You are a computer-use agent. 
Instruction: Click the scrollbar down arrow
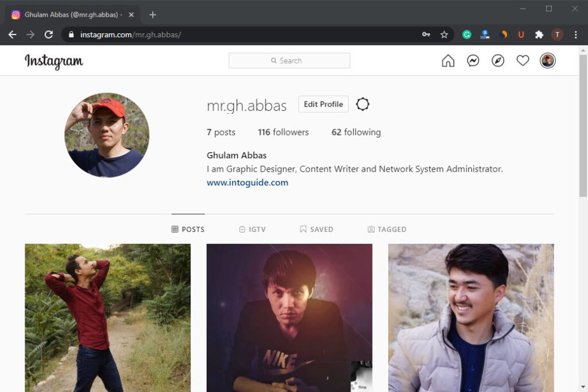click(x=583, y=387)
